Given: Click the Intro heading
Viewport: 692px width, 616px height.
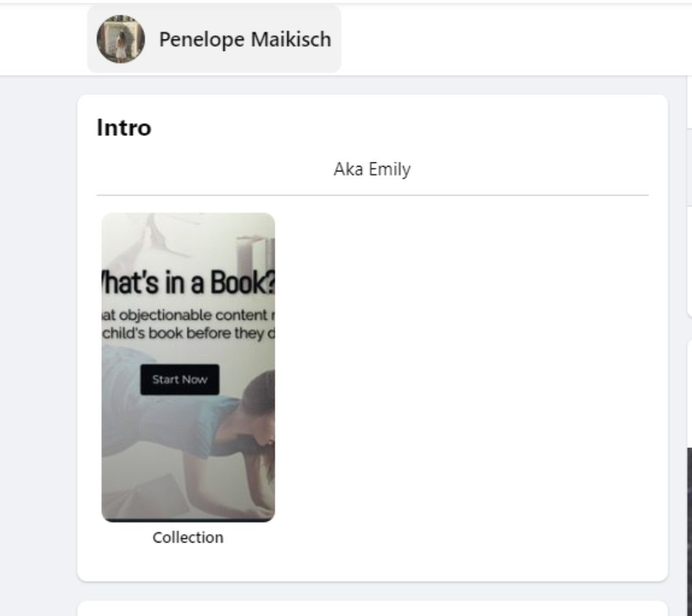Looking at the screenshot, I should pos(124,128).
